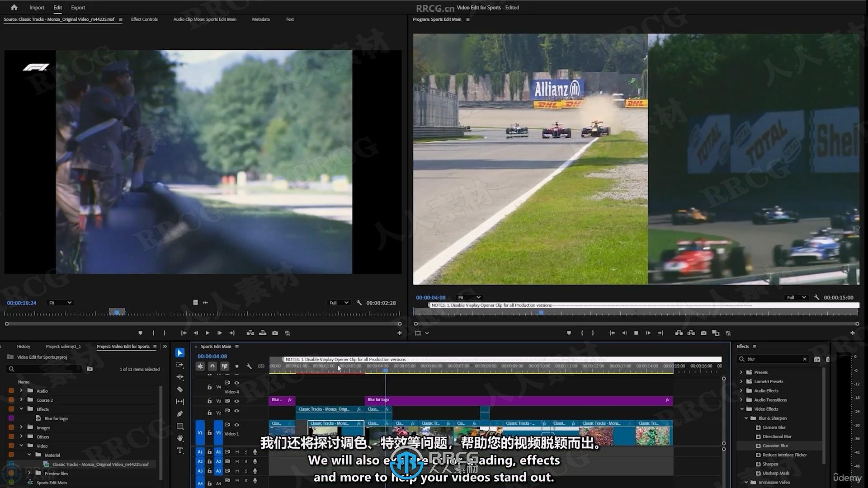Click Overwrite button in Source monitor

click(263, 333)
